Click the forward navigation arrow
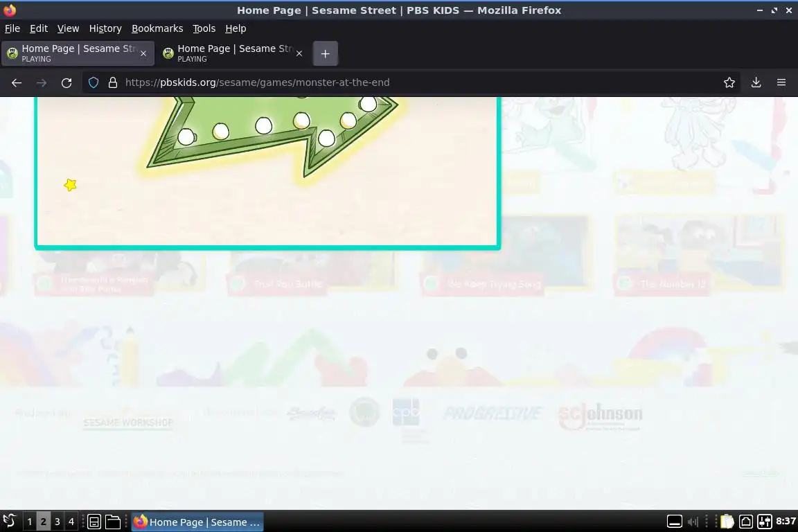Viewport: 798px width, 532px height. [42, 82]
